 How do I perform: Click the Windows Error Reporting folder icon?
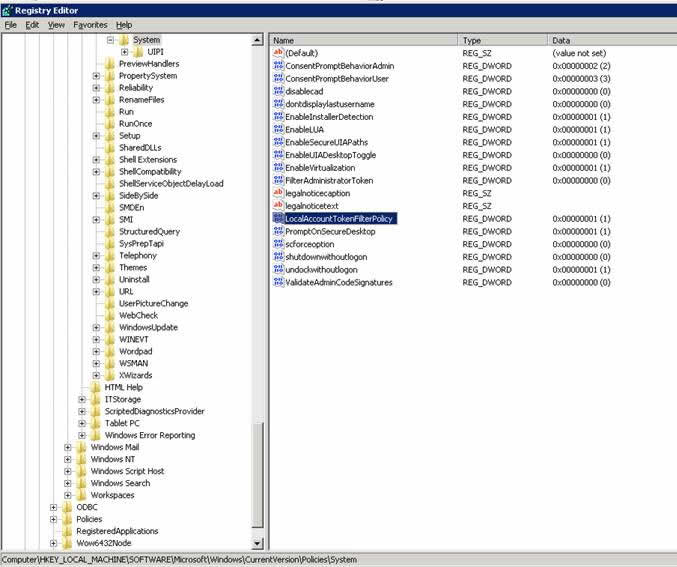pyautogui.click(x=95, y=435)
